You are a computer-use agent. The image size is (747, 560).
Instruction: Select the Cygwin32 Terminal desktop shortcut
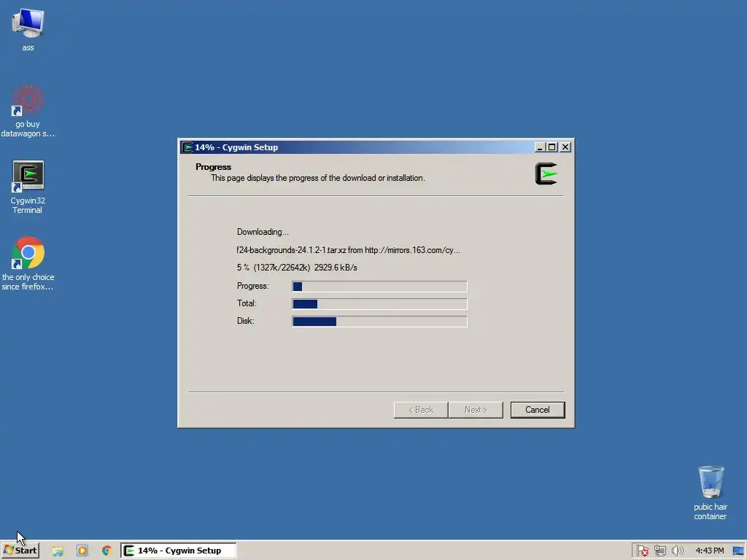coord(28,187)
